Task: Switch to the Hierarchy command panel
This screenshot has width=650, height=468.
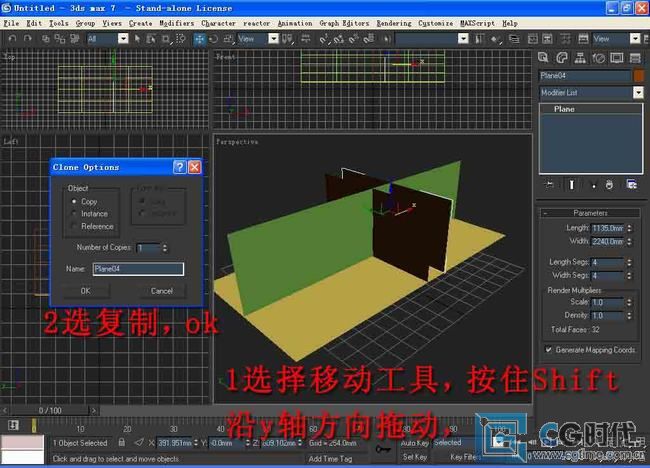Action: 580,58
